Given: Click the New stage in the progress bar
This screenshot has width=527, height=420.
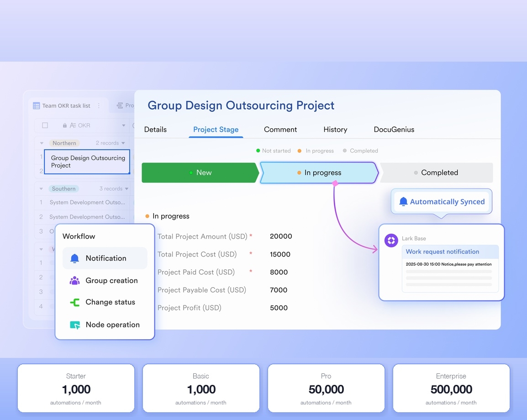Looking at the screenshot, I should tap(200, 173).
